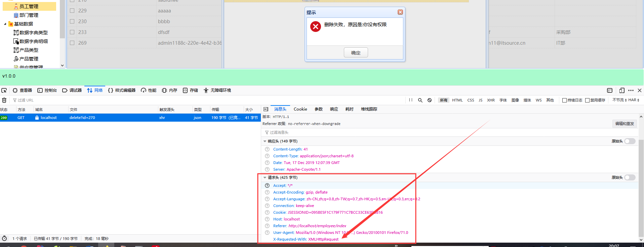Image resolution: width=644 pixels, height=247 pixels.
Task: Check the checkbox for row 269
Action: tap(72, 43)
